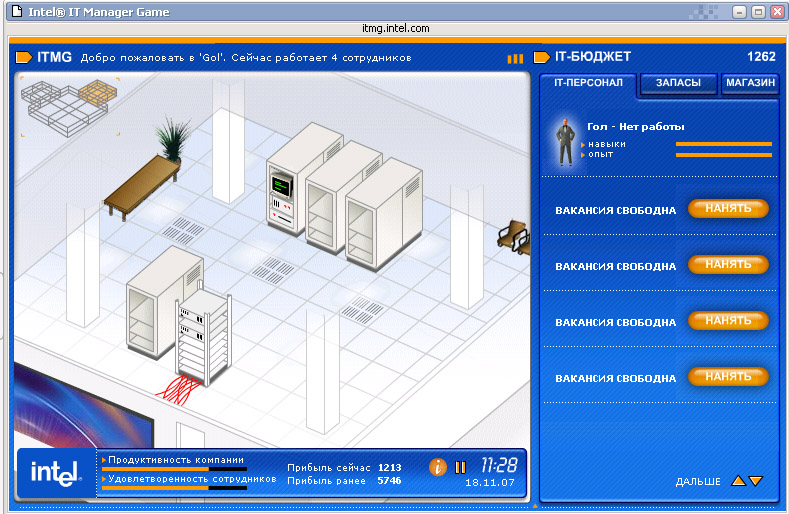Hire staff for the first free vacancy

728,208
